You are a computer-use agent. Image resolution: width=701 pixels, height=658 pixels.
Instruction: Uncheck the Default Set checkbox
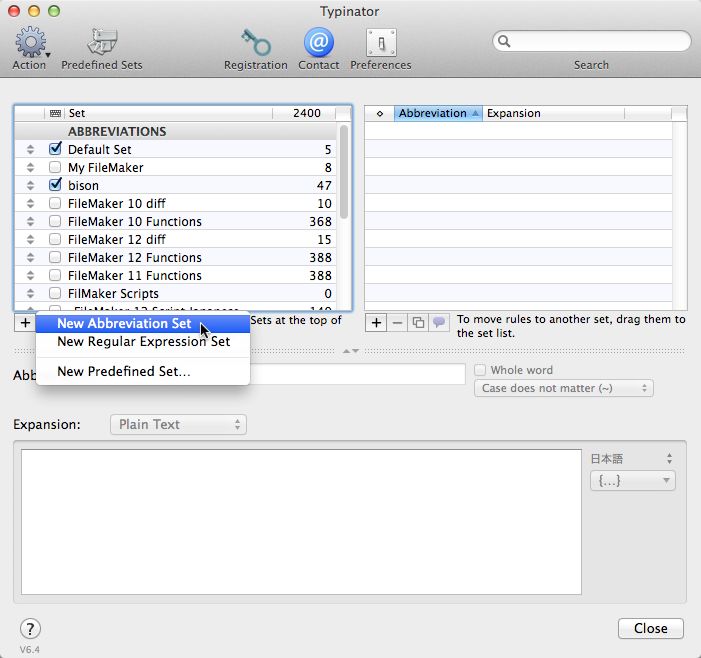coord(55,148)
